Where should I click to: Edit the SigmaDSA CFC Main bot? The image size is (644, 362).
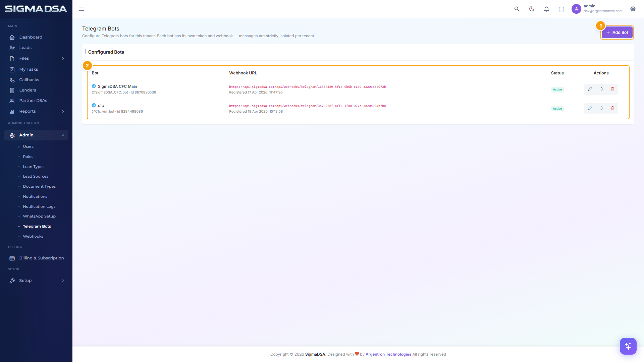590,89
